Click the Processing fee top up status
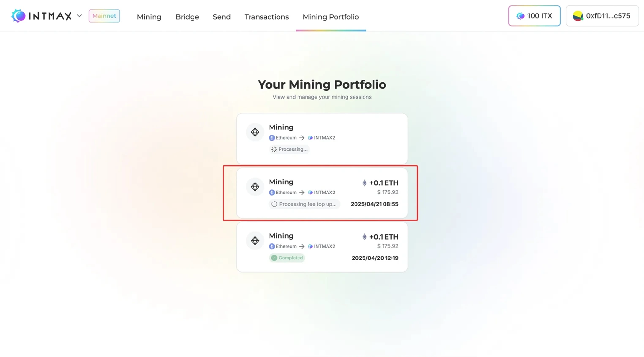The height and width of the screenshot is (357, 644). point(304,204)
